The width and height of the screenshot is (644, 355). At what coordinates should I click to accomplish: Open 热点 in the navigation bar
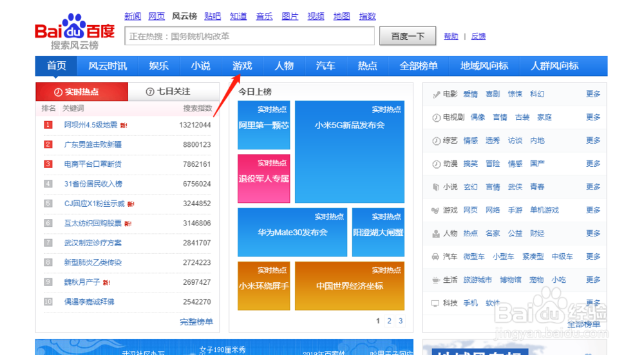pyautogui.click(x=368, y=66)
